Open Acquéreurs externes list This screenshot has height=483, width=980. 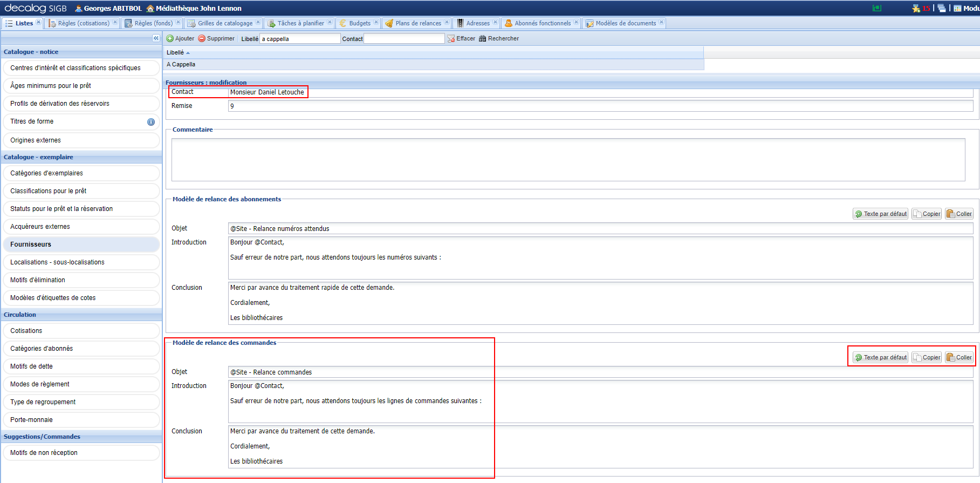click(x=81, y=227)
